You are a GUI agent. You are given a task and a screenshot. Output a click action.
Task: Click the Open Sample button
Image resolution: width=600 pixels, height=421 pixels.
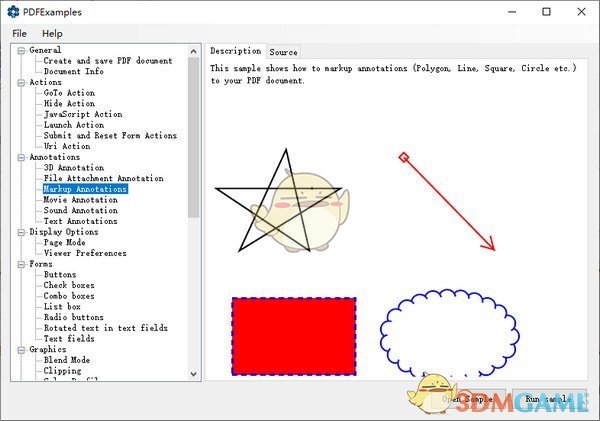tap(468, 399)
